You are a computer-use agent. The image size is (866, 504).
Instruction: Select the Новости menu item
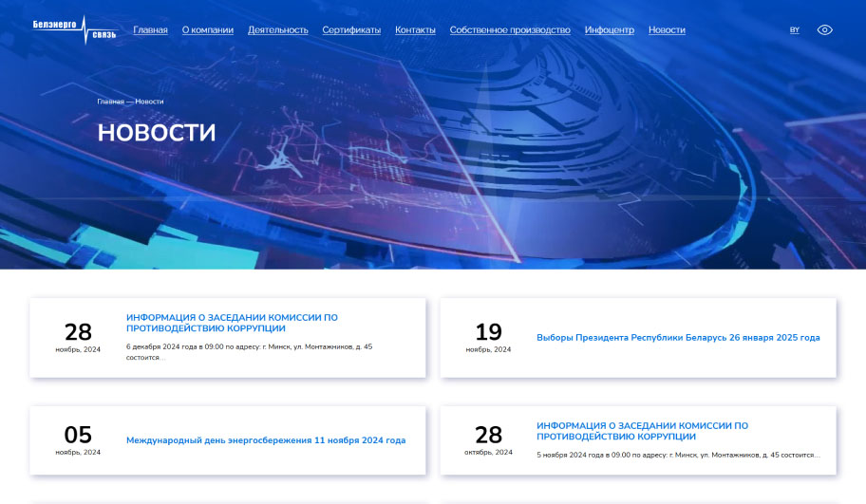pyautogui.click(x=667, y=29)
